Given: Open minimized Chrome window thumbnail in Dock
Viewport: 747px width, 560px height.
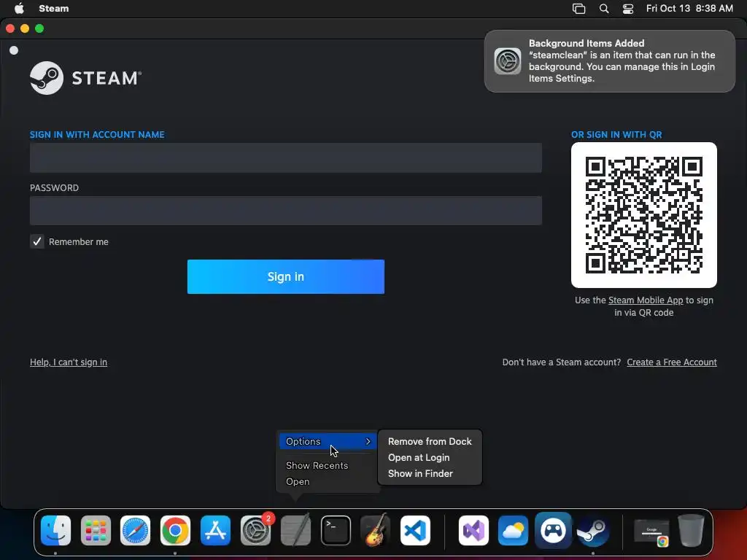Looking at the screenshot, I should (x=651, y=532).
